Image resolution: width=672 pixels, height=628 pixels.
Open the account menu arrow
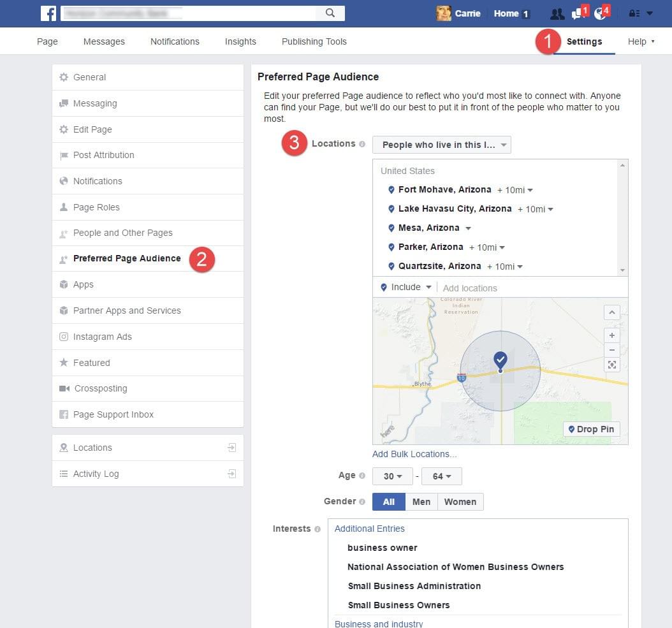click(650, 13)
